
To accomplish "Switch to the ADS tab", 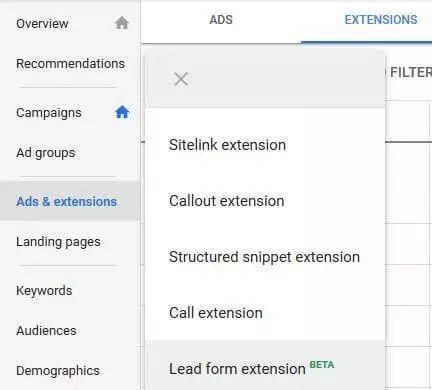I will tap(221, 20).
